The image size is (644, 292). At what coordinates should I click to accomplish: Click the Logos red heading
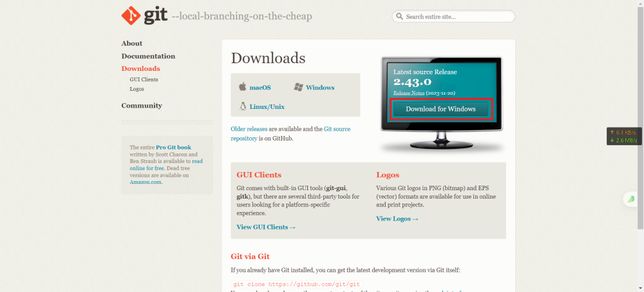click(x=388, y=175)
